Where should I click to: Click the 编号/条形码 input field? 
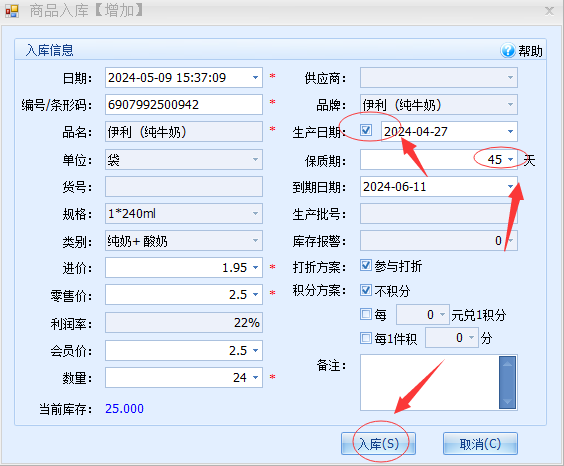pos(184,105)
